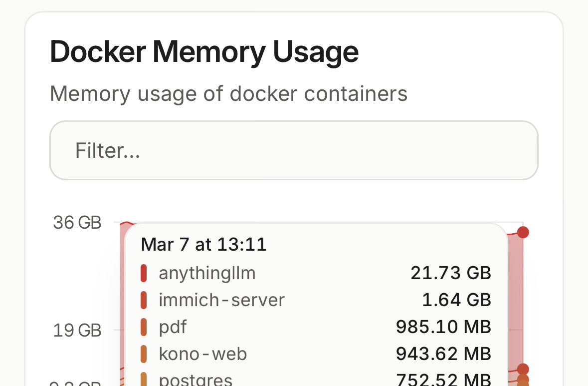
Task: Click the 943.62 MB memory value
Action: [x=443, y=354]
